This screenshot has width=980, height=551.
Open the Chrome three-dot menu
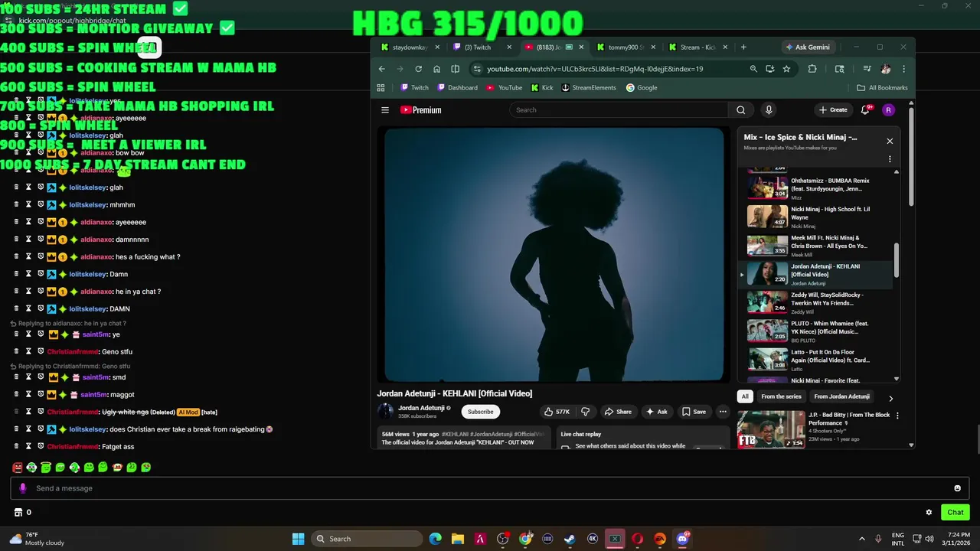(903, 69)
